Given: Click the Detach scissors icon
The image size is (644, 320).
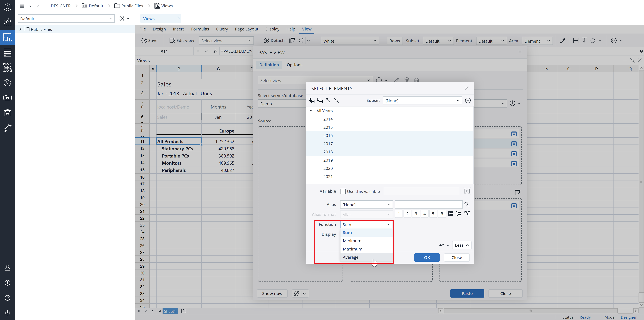Looking at the screenshot, I should (x=267, y=40).
